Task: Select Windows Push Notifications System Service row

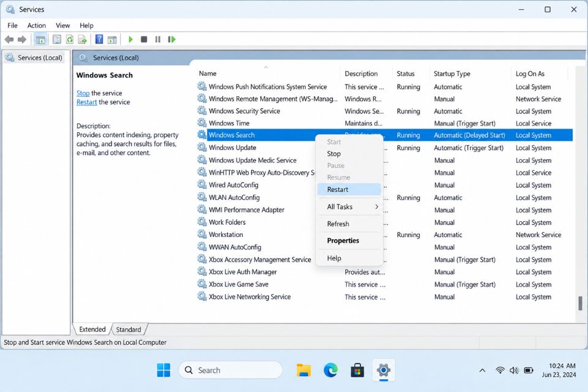Action: (x=385, y=86)
